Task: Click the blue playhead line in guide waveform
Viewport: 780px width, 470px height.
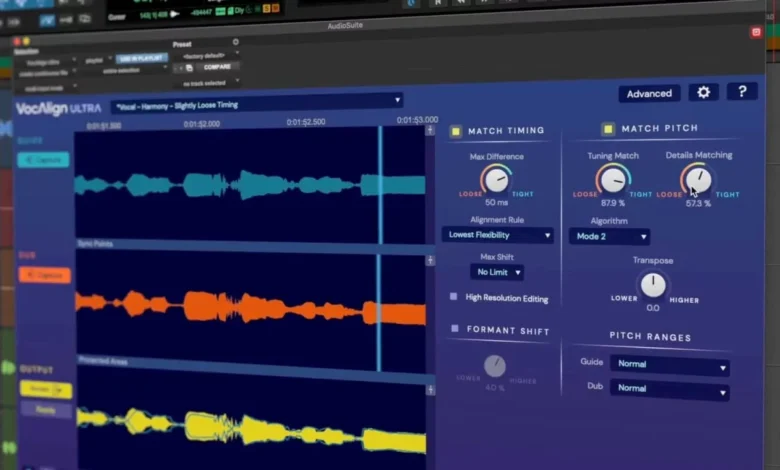Action: pyautogui.click(x=380, y=185)
